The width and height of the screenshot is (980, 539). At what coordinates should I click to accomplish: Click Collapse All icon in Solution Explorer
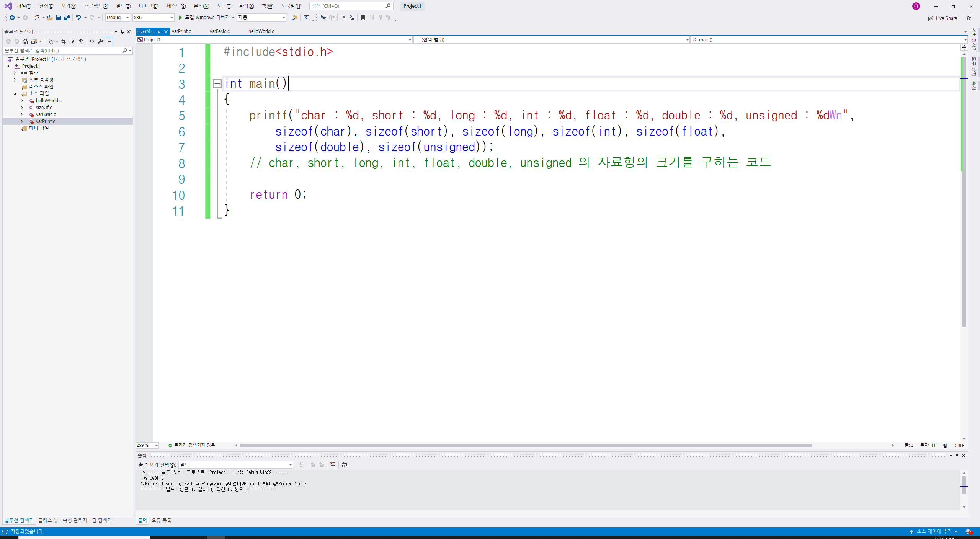(x=72, y=41)
